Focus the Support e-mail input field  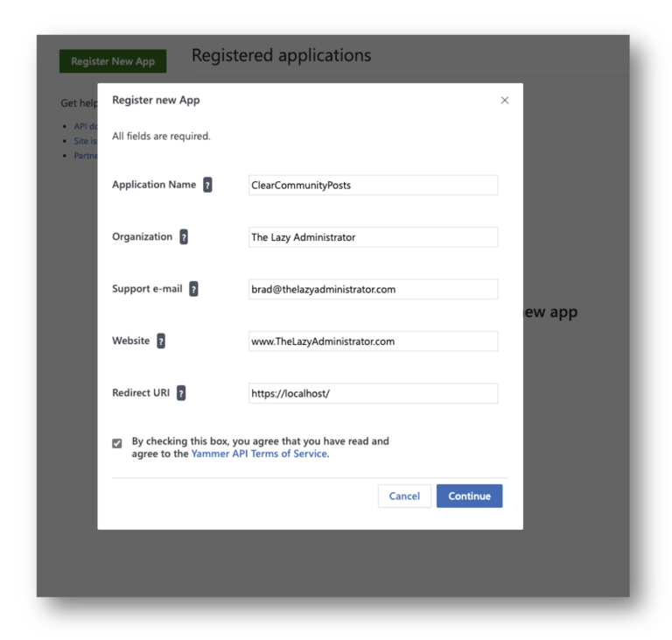pos(373,289)
